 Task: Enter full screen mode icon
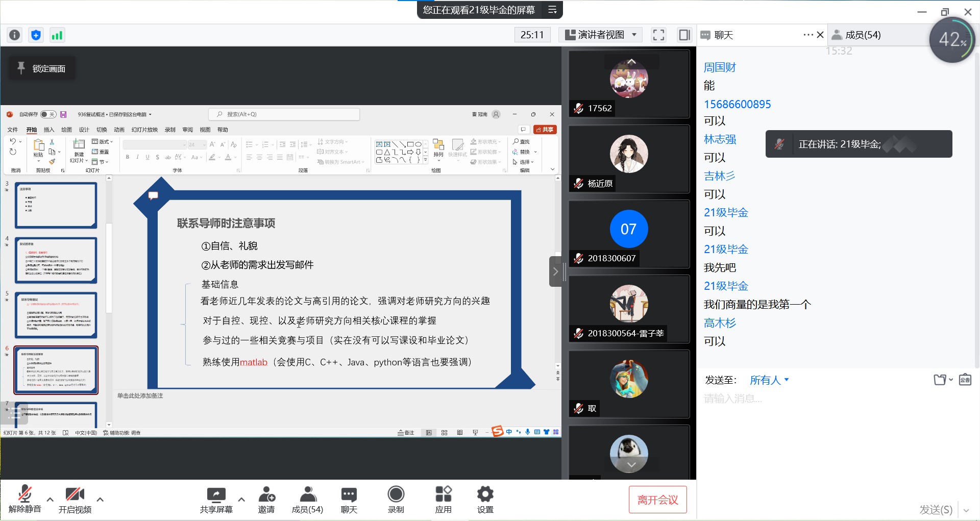pos(658,35)
